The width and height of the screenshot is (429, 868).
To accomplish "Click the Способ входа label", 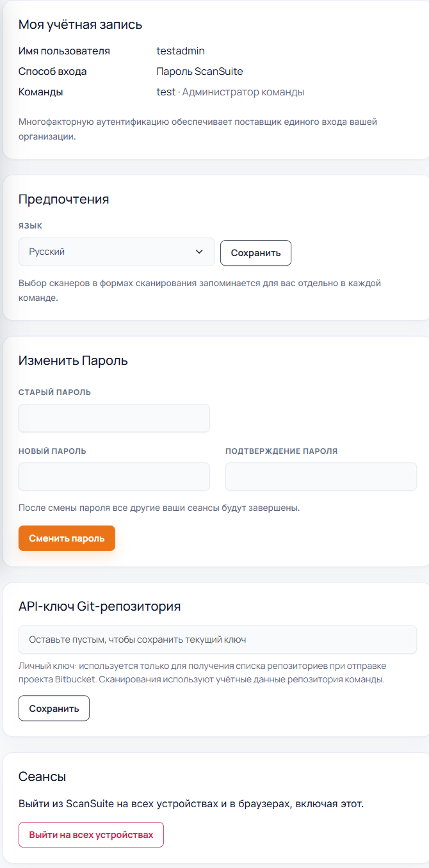I will click(x=53, y=71).
